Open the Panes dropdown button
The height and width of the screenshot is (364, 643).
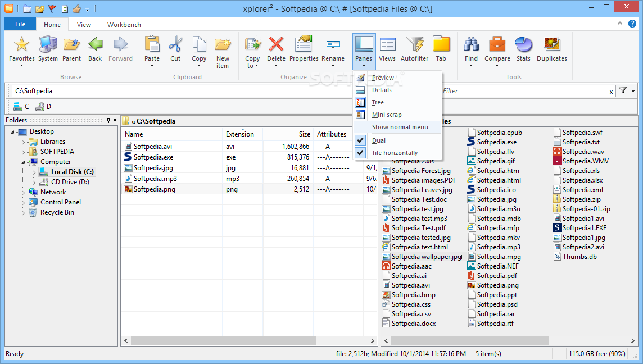(364, 52)
